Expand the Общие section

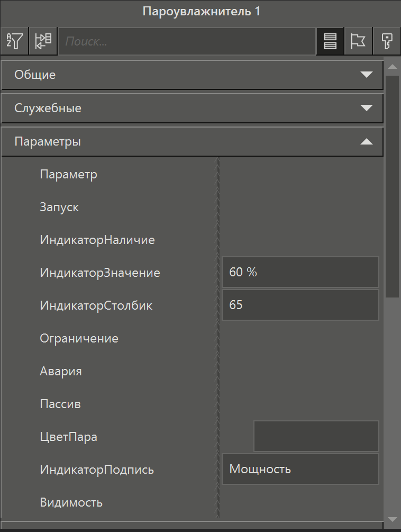tap(192, 75)
